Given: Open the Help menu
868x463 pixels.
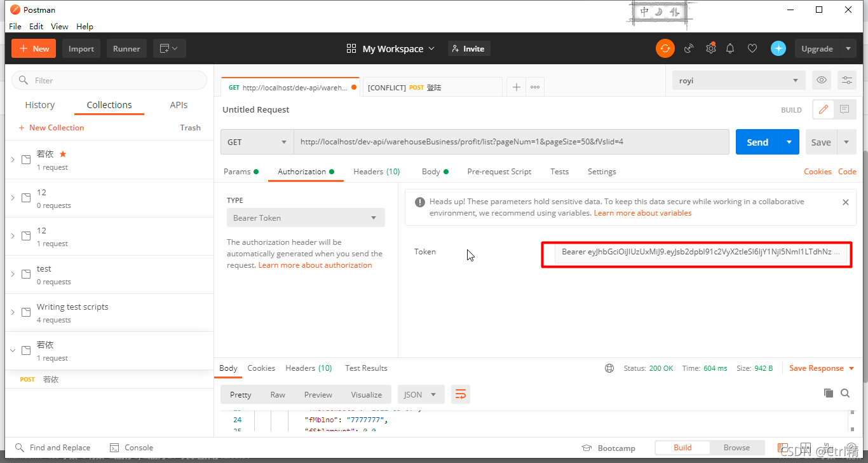Looking at the screenshot, I should pos(85,26).
